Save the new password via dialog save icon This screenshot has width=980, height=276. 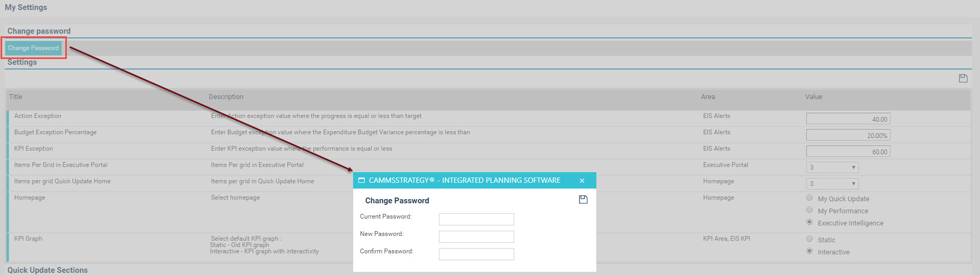583,200
